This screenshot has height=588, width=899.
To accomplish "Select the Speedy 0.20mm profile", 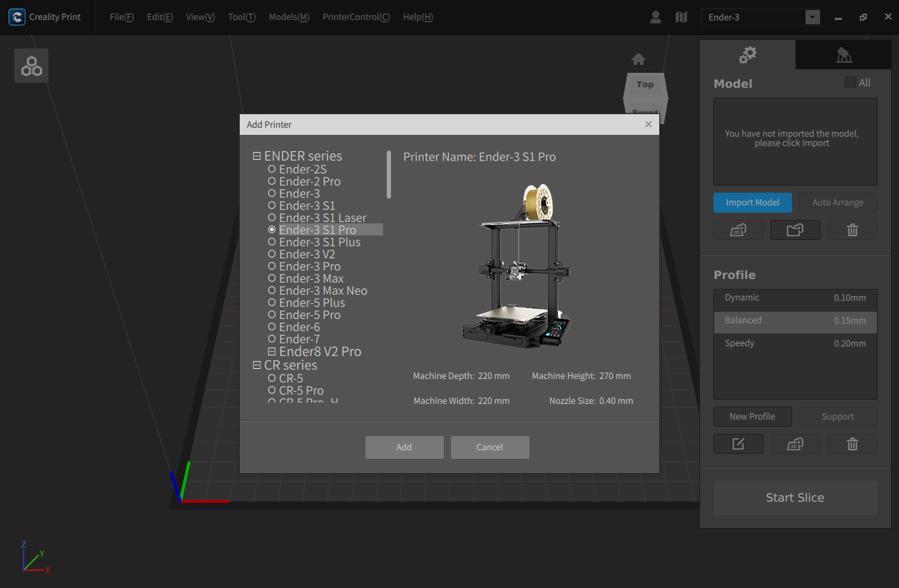I will pyautogui.click(x=796, y=344).
